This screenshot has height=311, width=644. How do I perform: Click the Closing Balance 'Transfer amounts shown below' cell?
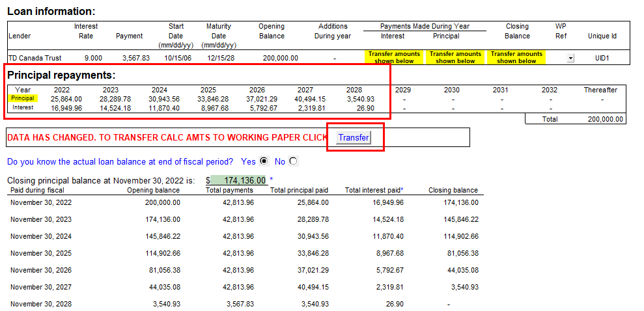tap(516, 57)
